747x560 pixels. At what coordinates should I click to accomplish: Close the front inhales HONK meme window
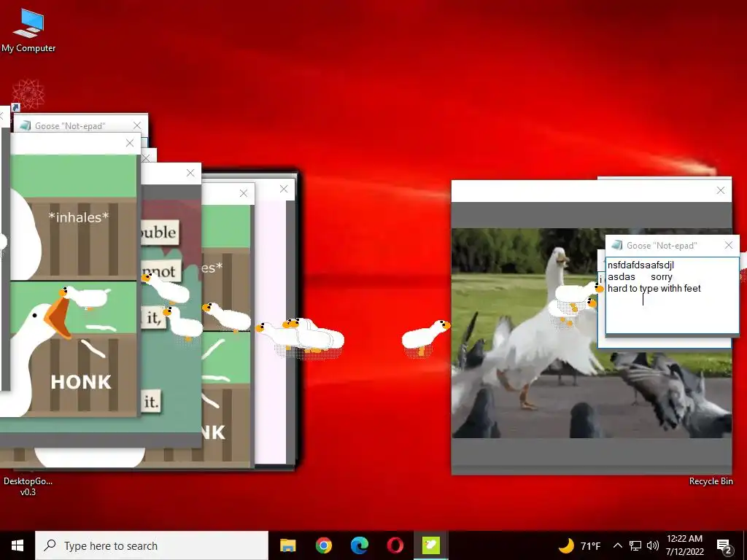pyautogui.click(x=130, y=143)
